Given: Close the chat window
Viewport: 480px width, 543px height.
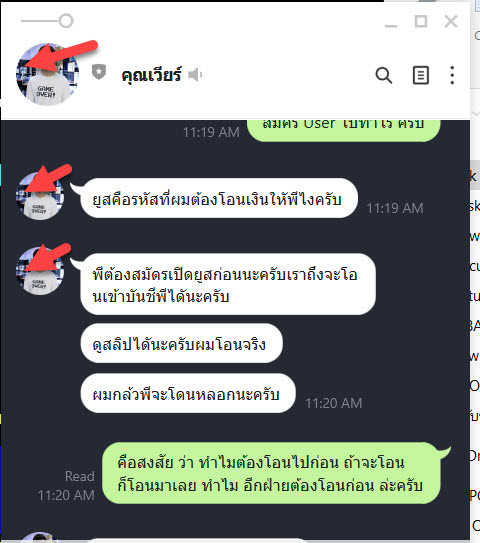Looking at the screenshot, I should (x=451, y=21).
